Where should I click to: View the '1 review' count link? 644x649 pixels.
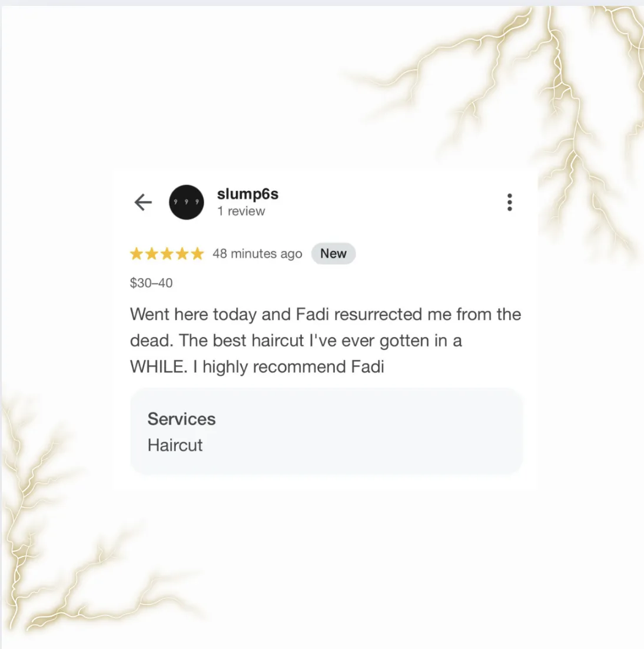click(x=241, y=211)
